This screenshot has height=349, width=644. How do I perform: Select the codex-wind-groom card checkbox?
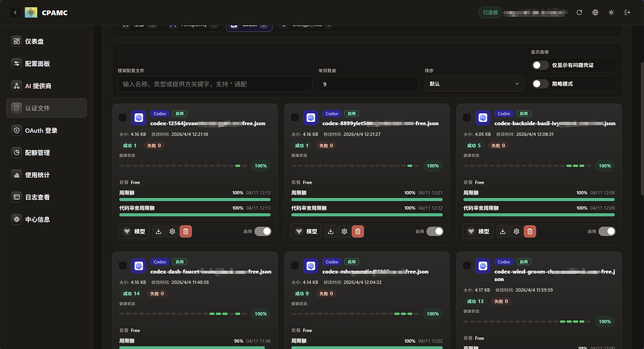tap(467, 265)
